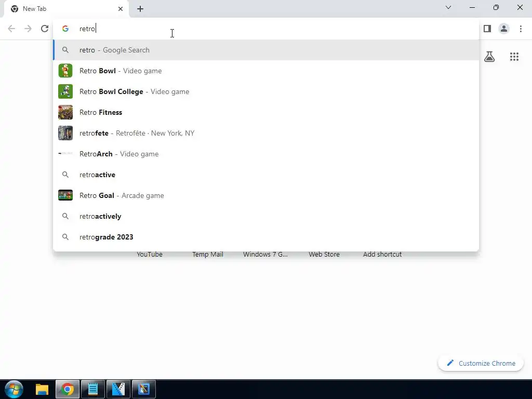Open File Explorer from the taskbar
This screenshot has height=399, width=532.
tap(42, 389)
